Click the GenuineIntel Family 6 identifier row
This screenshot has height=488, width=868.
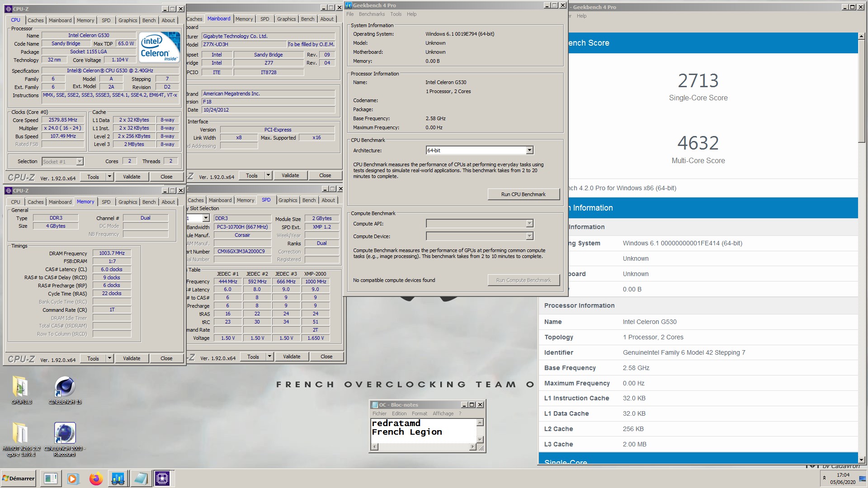(698, 352)
